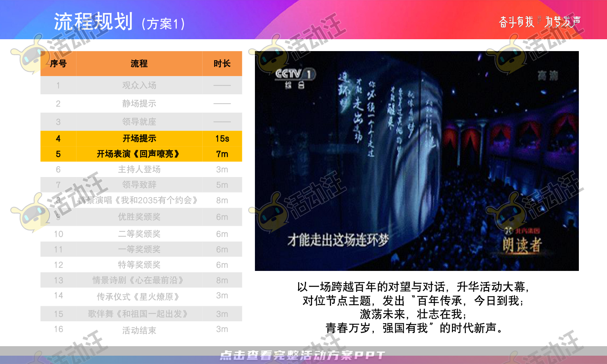Select 情景演唱《我和2035有个约会》 row
607x364 pixels.
pos(141,200)
